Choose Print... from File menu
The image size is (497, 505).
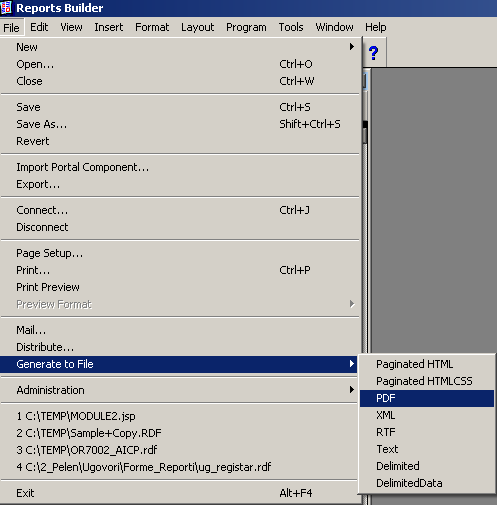[180, 270]
